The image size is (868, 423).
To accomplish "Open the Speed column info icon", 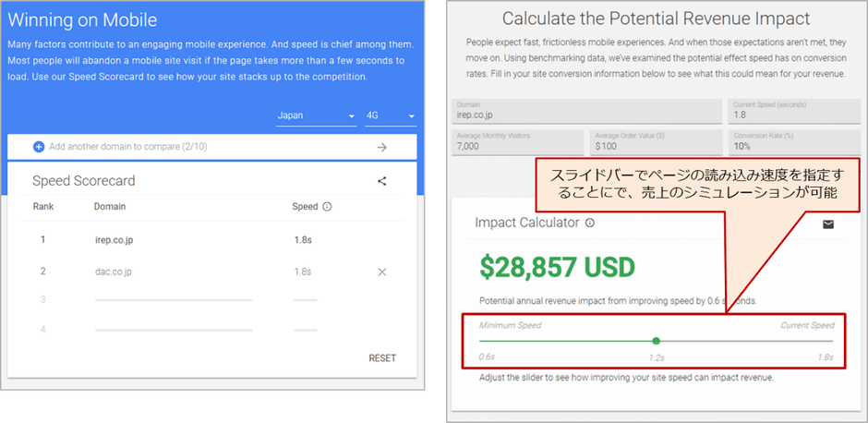I will (327, 207).
